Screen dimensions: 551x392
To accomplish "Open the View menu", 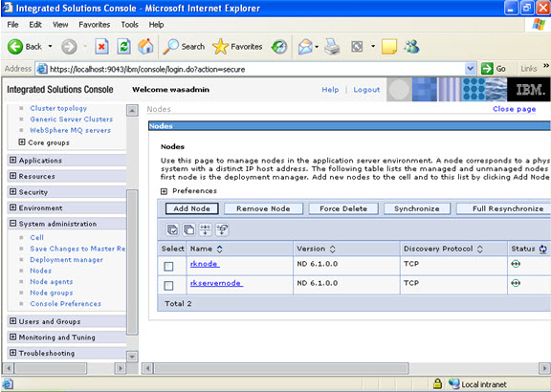I will 60,25.
